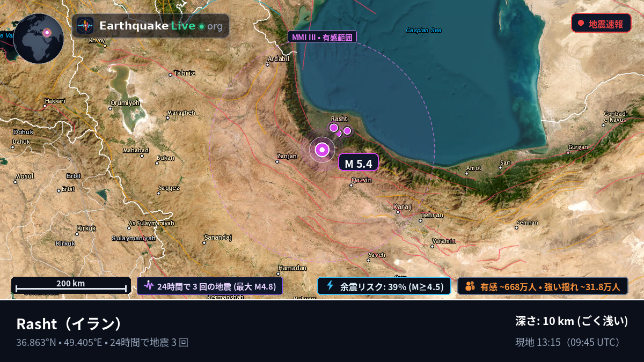Open the globe locator mini-map
Image resolution: width=644 pixels, height=362 pixels.
(x=39, y=39)
